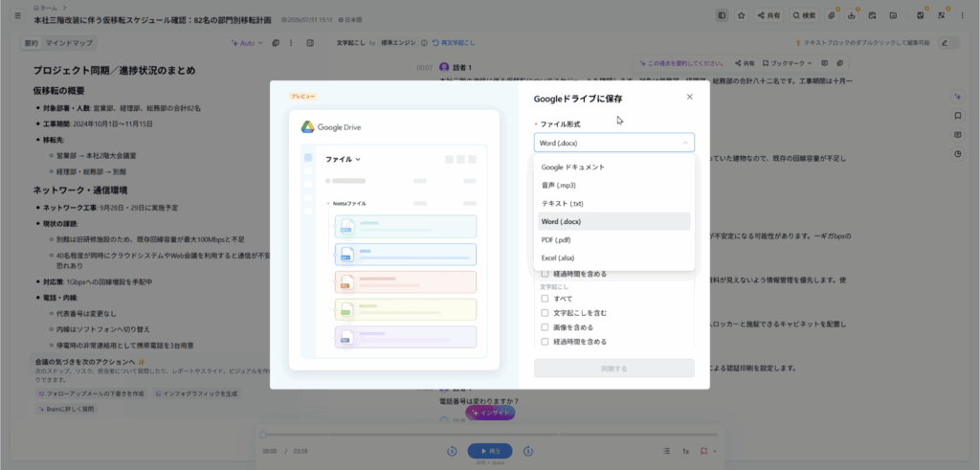
Task: Click 共有 in floating transcript toolbar
Action: (745, 63)
